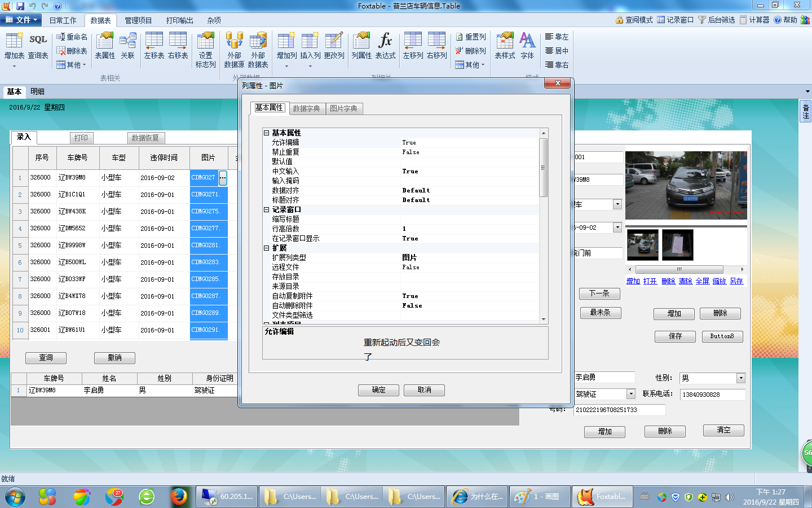The image size is (812, 508).
Task: Click the 插入列 icon
Action: click(310, 46)
